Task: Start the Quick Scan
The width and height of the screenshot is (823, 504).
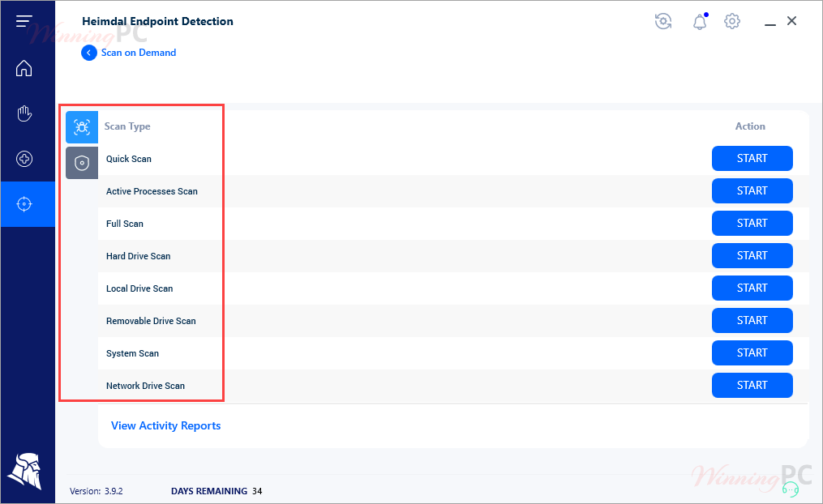Action: 752,158
